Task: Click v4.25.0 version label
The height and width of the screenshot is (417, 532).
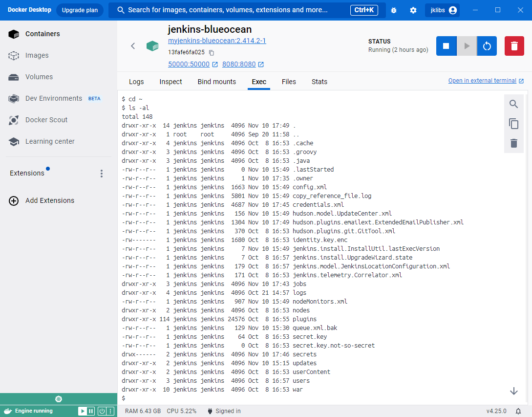Action: pos(496,411)
